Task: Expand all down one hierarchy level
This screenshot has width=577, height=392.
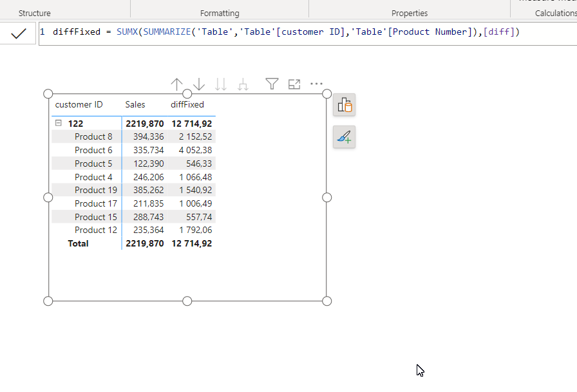Action: pyautogui.click(x=243, y=84)
